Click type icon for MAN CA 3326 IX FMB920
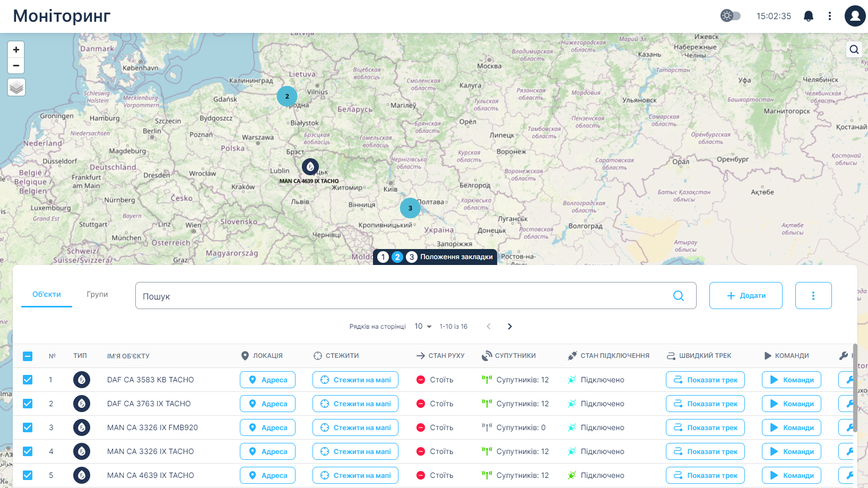 point(82,427)
